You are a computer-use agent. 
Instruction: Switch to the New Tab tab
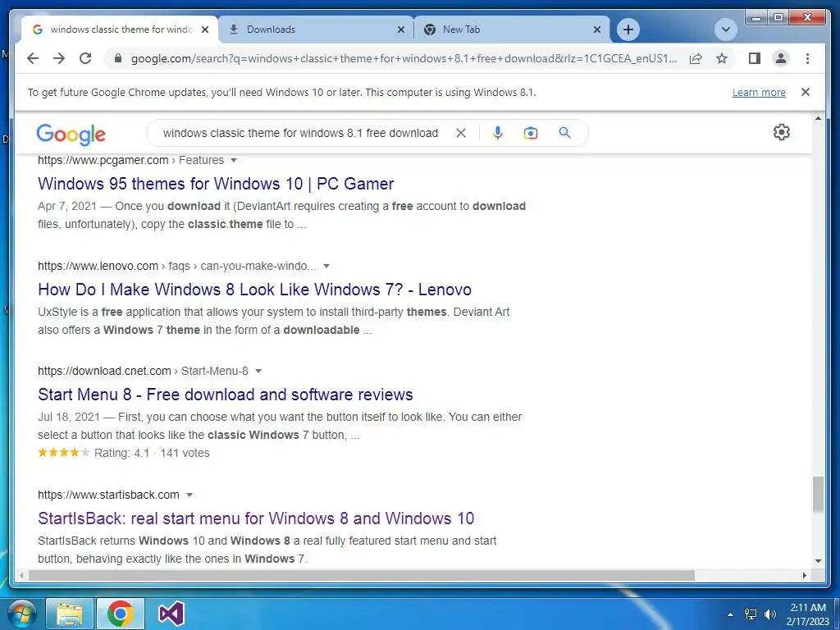click(512, 30)
